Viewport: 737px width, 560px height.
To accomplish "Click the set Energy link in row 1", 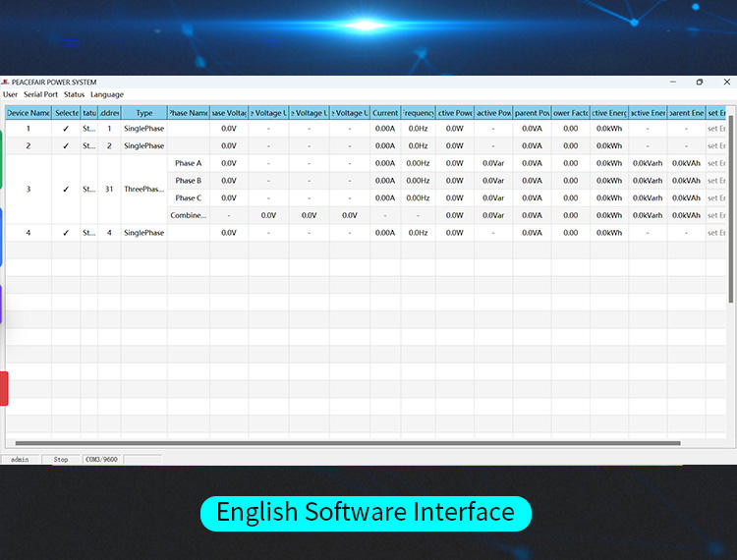I will click(x=715, y=129).
